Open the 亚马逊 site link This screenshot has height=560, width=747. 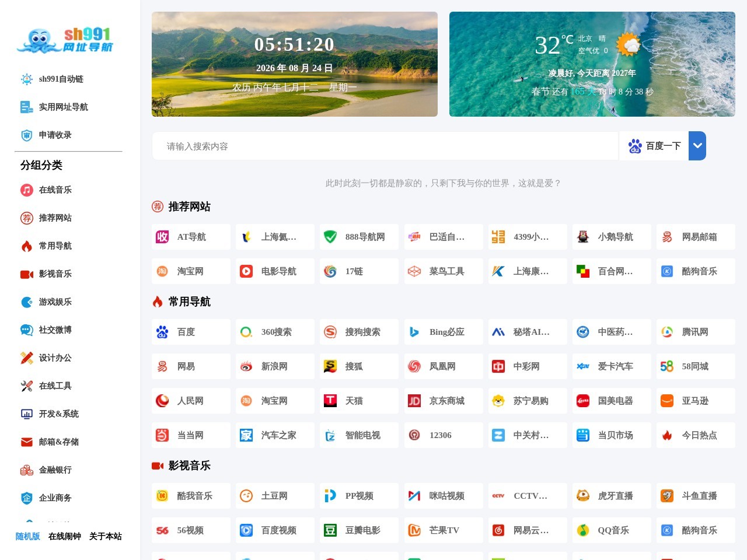[696, 401]
